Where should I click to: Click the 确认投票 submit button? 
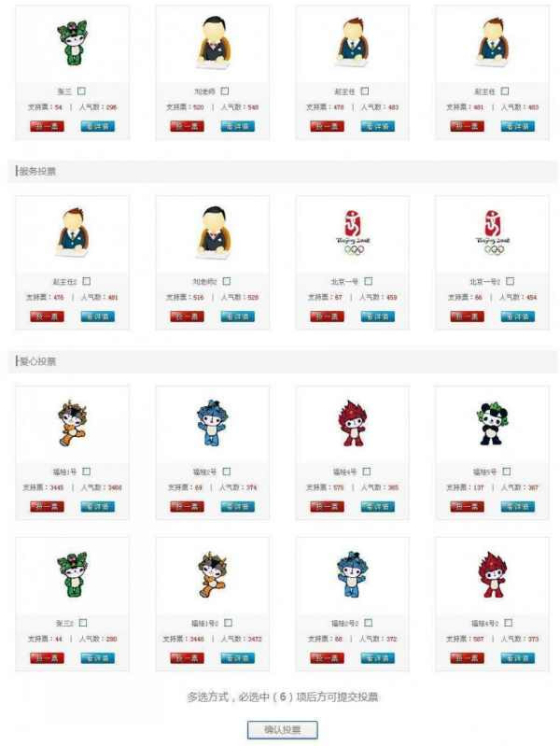(283, 730)
